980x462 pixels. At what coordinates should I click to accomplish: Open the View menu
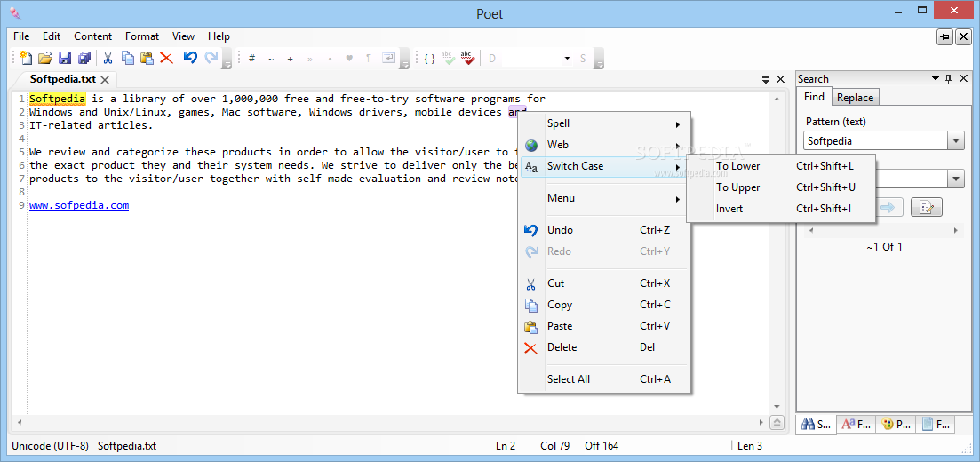pyautogui.click(x=183, y=36)
